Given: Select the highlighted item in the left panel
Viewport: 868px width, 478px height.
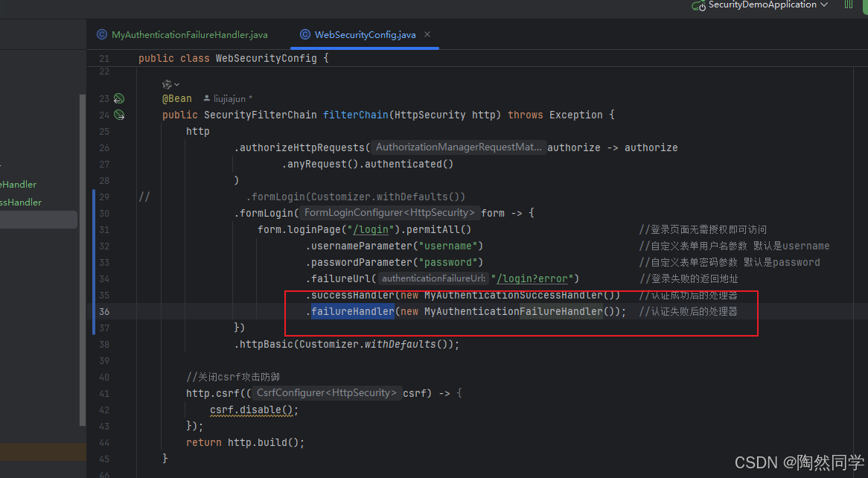Looking at the screenshot, I should tap(39, 219).
